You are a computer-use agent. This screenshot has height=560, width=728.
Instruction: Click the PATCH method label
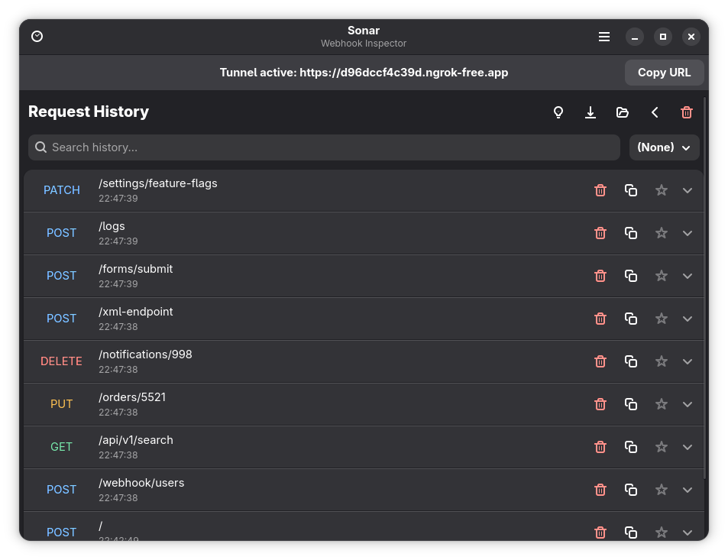pos(61,190)
